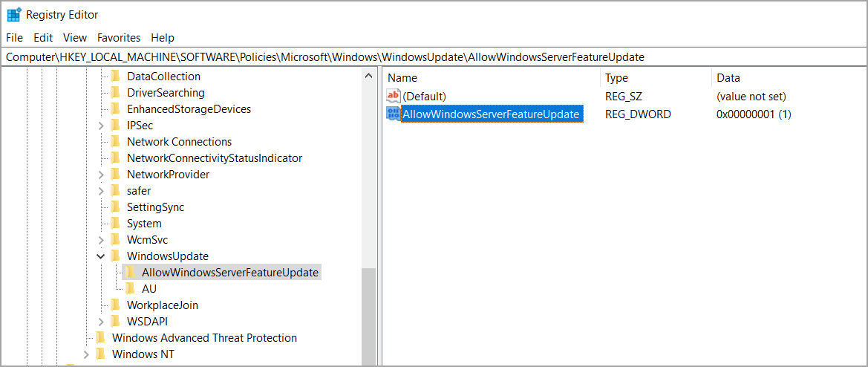The image size is (868, 367).
Task: Open the Edit menu
Action: click(x=43, y=38)
